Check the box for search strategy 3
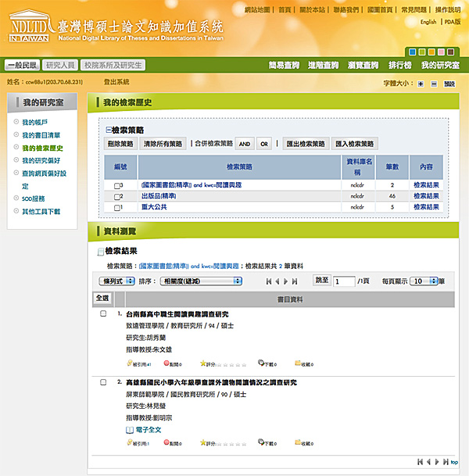 coord(117,185)
